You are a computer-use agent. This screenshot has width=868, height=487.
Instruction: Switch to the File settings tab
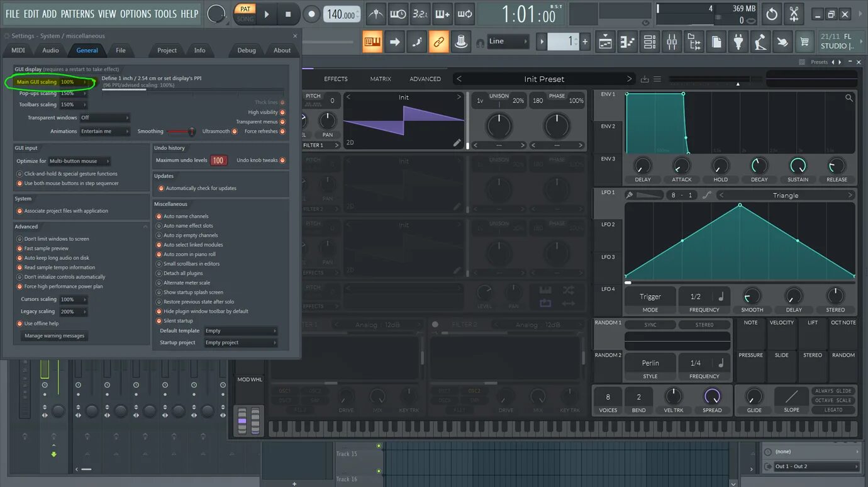point(121,50)
